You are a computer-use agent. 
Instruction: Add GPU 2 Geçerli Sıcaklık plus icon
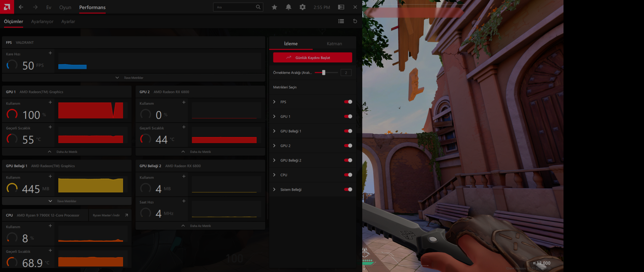point(184,127)
